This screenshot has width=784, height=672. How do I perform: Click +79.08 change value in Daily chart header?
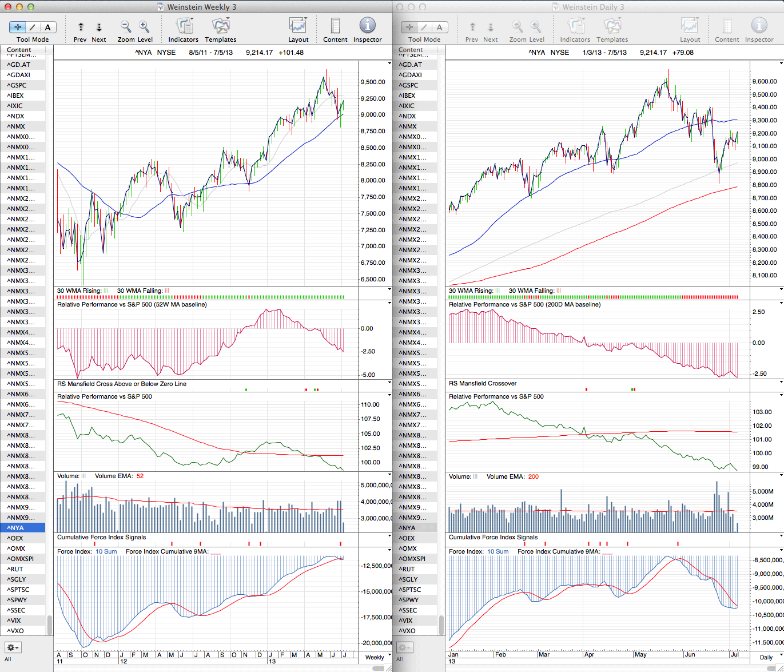683,53
